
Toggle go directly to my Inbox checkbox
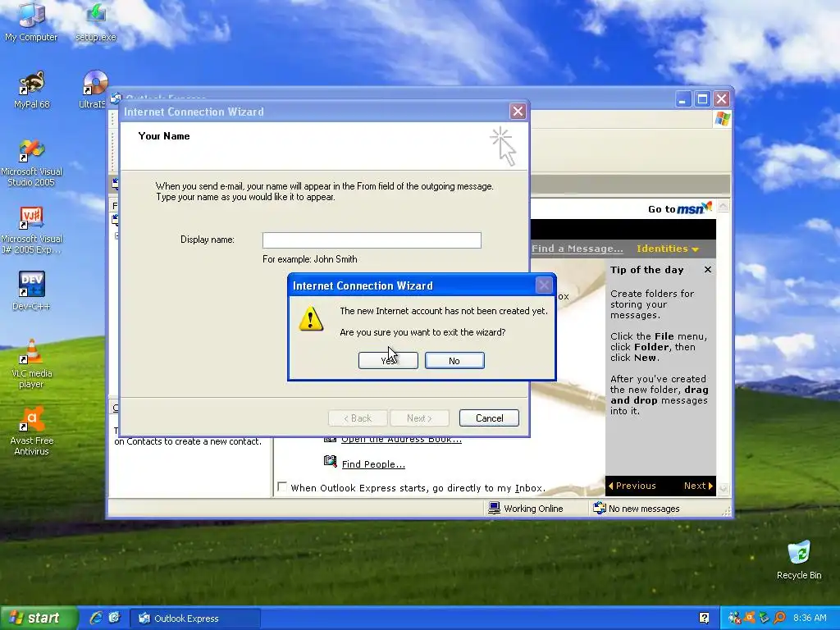[282, 486]
